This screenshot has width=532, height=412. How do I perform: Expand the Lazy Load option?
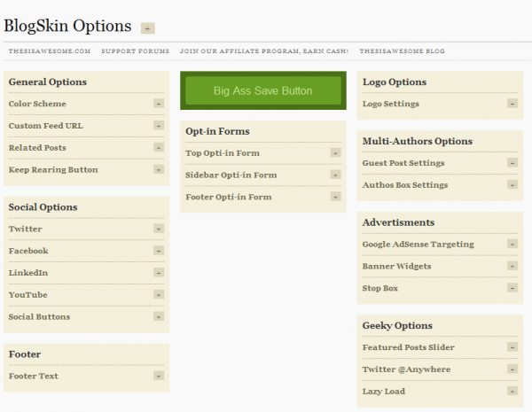tap(512, 392)
